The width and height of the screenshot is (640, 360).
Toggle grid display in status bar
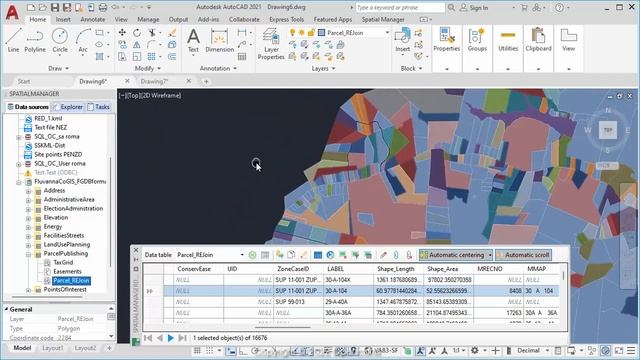tap(197, 351)
